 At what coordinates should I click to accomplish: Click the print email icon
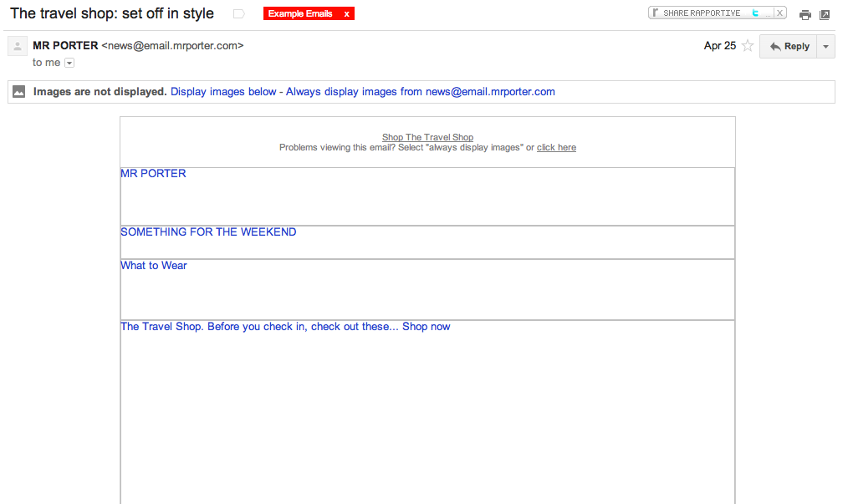click(805, 15)
